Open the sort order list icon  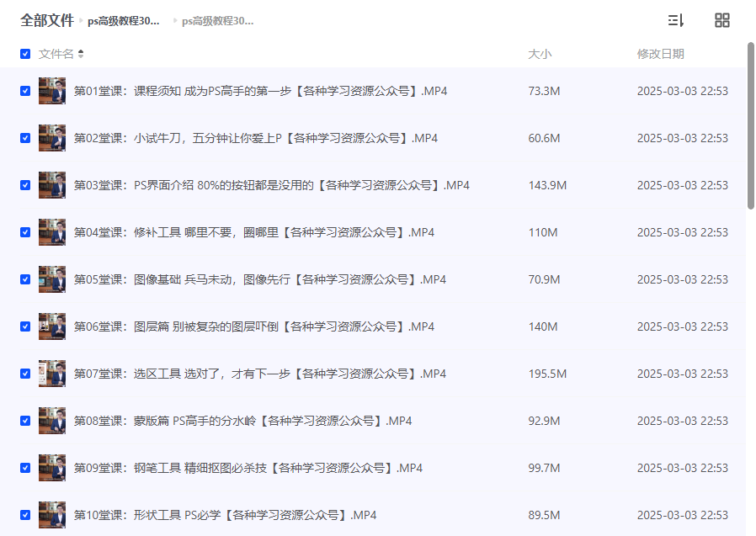coord(675,20)
